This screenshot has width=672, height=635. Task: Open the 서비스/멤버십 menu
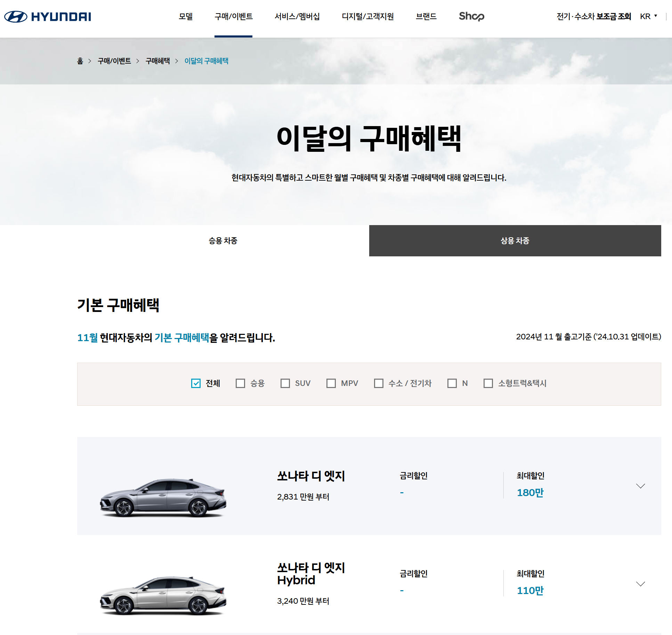coord(297,16)
